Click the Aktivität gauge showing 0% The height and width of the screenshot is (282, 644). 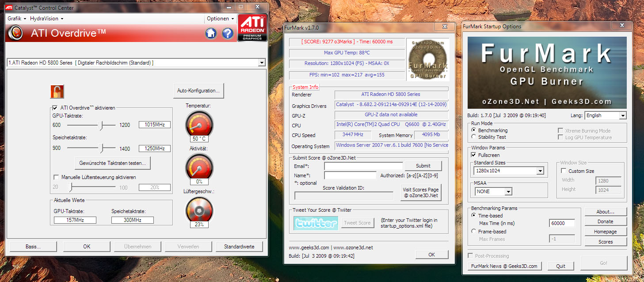tap(199, 167)
